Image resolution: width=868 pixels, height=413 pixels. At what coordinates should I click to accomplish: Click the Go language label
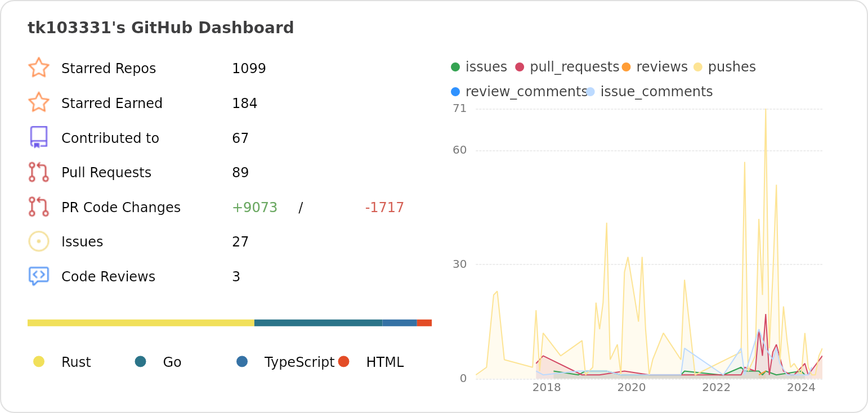[x=172, y=362]
